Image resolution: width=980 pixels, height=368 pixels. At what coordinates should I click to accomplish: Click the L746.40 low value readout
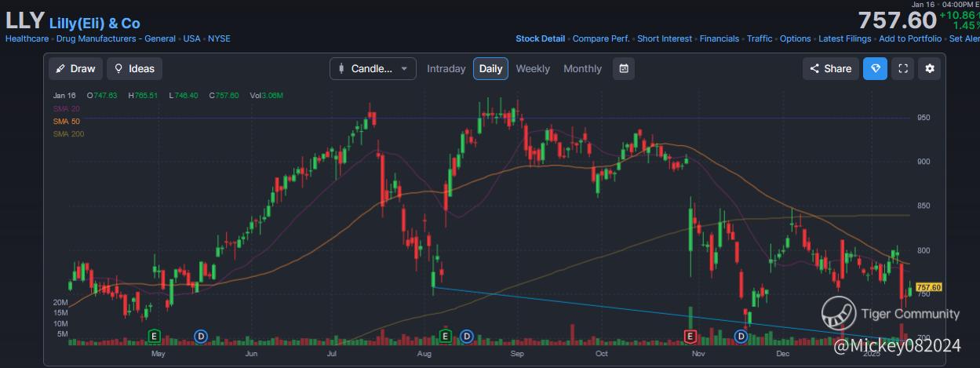pos(183,95)
